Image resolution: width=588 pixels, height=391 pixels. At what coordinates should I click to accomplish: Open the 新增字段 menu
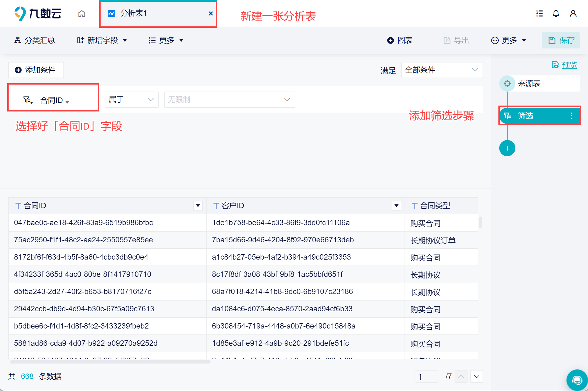point(102,40)
